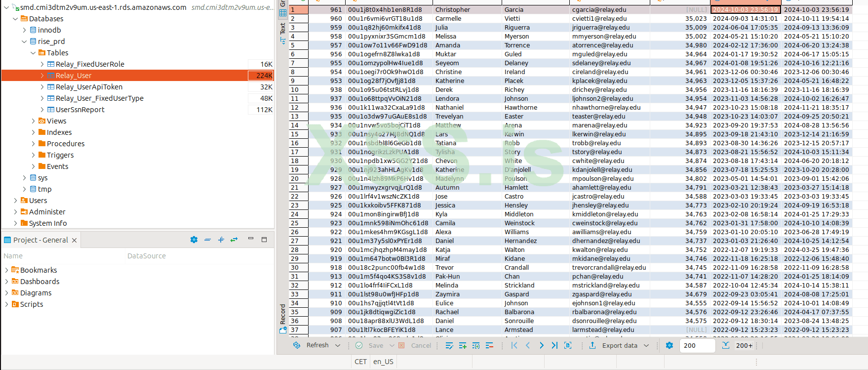Screen dimensions: 868x370
Task: Click the DataSource column header
Action: point(147,256)
